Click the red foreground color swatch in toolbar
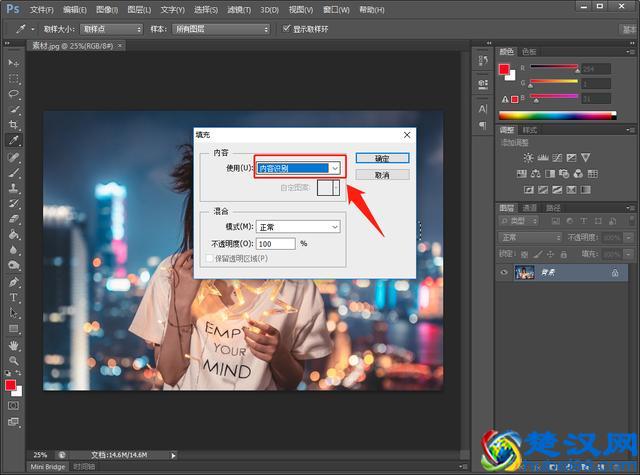 (x=11, y=384)
